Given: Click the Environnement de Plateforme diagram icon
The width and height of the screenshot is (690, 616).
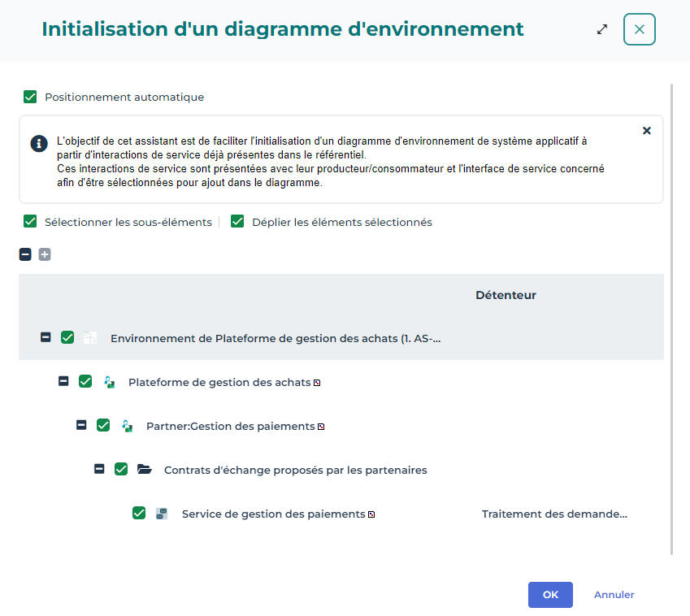Looking at the screenshot, I should tap(90, 337).
